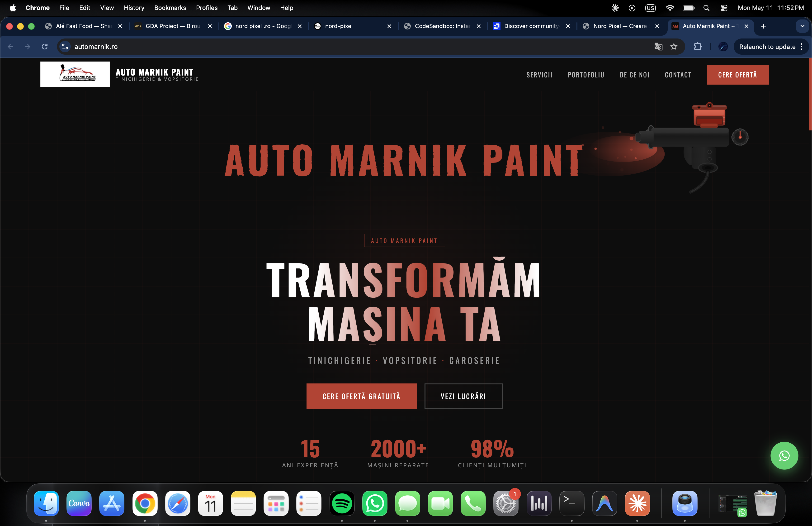Open App Store from the dock

coord(112,503)
